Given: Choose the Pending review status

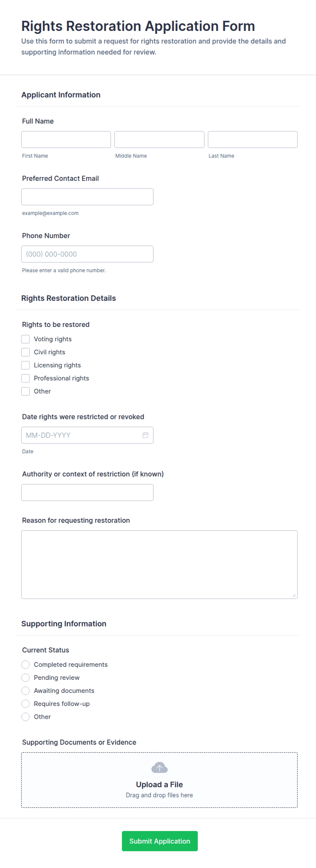Looking at the screenshot, I should click(25, 677).
